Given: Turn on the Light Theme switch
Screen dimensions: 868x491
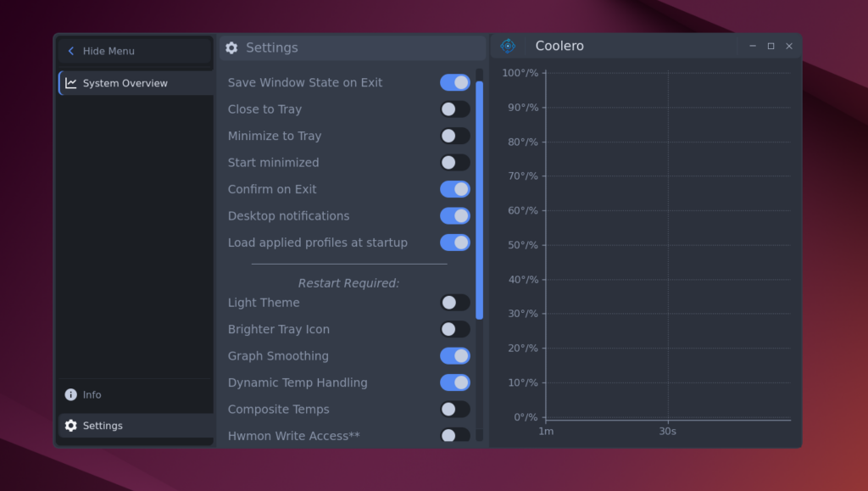Looking at the screenshot, I should (x=454, y=303).
